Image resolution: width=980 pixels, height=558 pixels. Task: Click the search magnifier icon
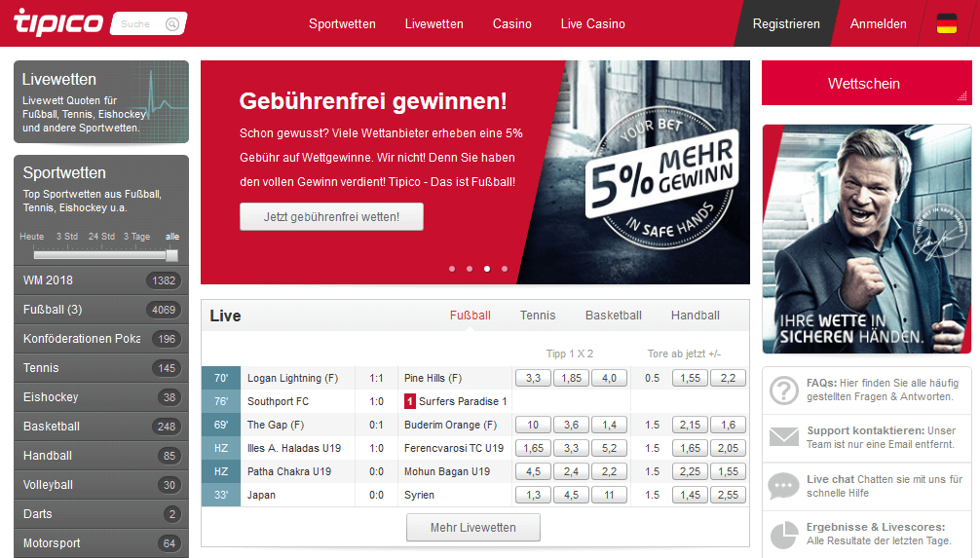[171, 23]
